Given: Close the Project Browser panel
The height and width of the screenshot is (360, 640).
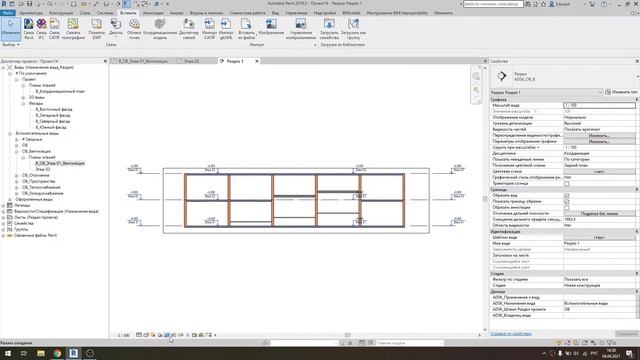Looking at the screenshot, I should 105,61.
